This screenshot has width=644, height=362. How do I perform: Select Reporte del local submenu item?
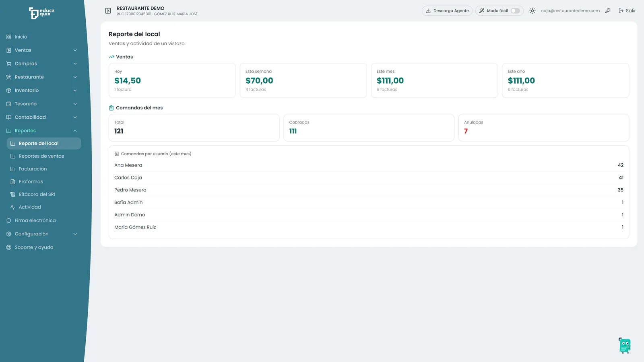point(44,144)
